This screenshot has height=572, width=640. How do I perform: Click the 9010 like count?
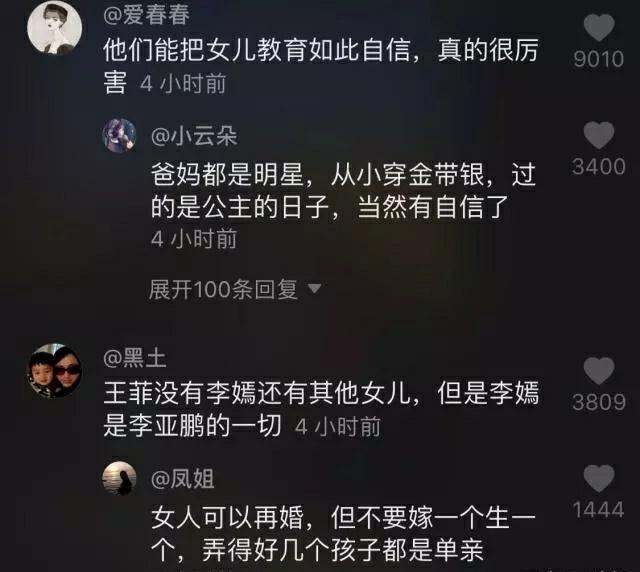click(599, 59)
